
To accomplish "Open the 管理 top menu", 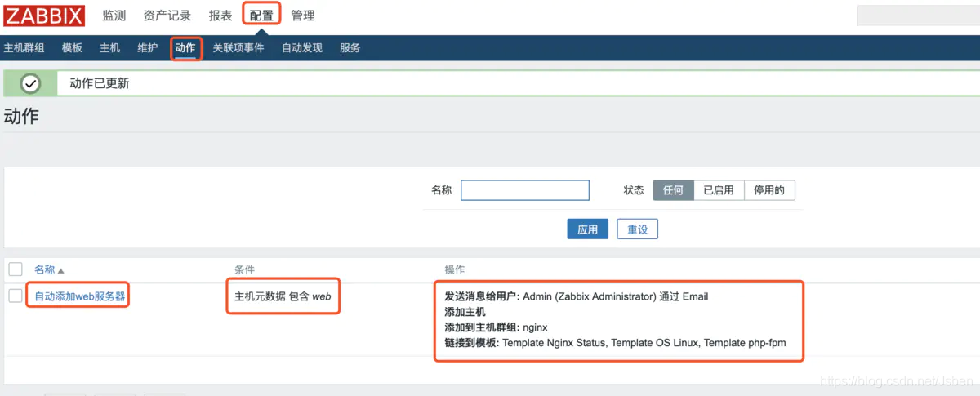I will coord(303,16).
